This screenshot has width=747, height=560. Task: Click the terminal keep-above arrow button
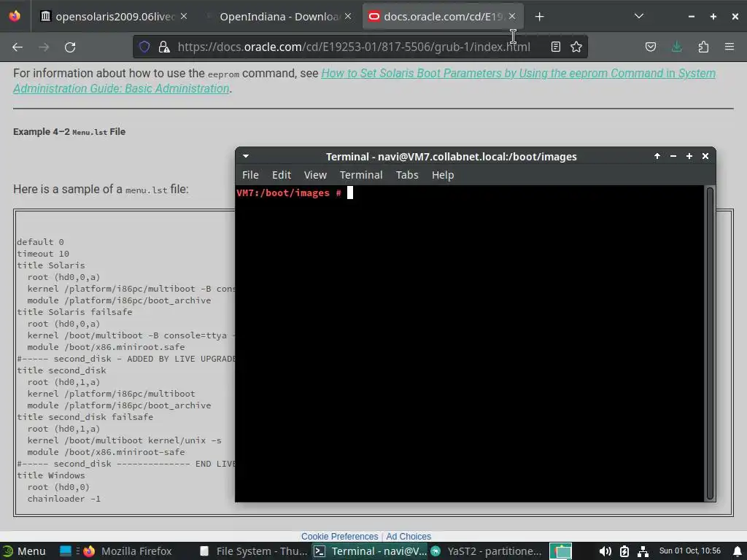(657, 156)
